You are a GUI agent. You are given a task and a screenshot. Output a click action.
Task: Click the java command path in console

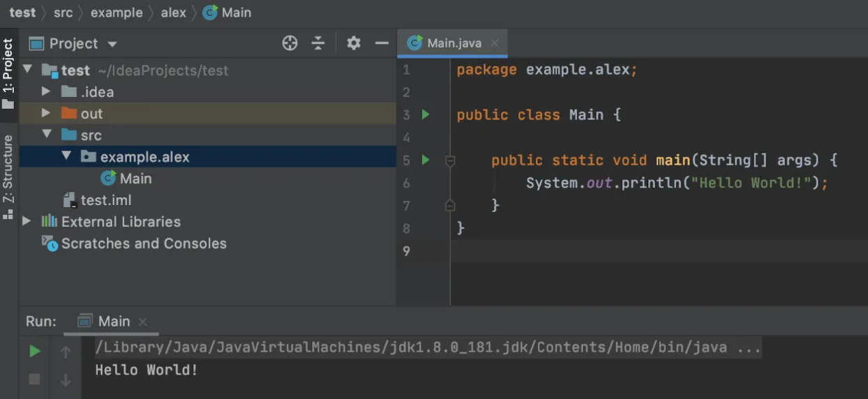tap(428, 347)
